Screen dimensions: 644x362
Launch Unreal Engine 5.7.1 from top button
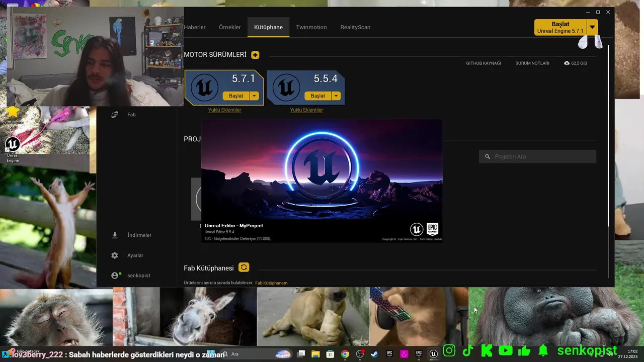tap(560, 27)
